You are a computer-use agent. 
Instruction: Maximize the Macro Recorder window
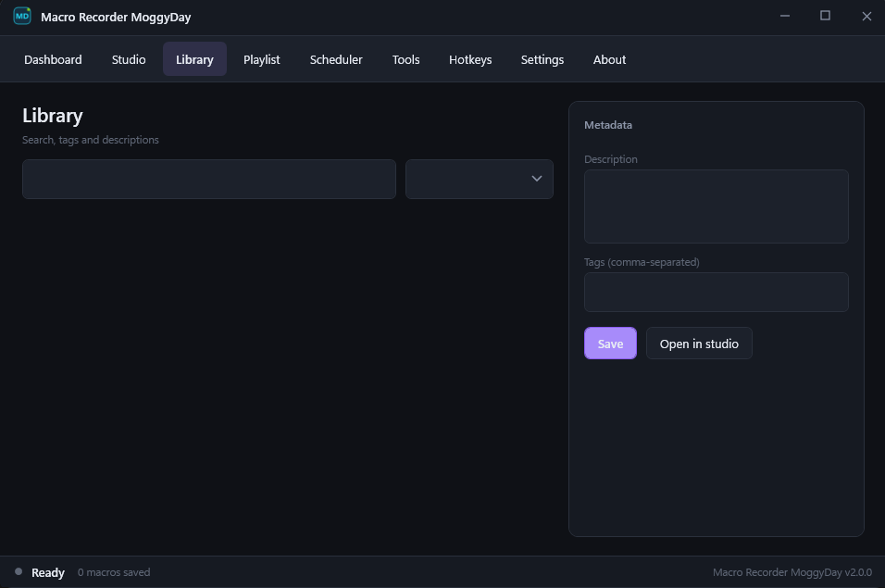point(825,16)
